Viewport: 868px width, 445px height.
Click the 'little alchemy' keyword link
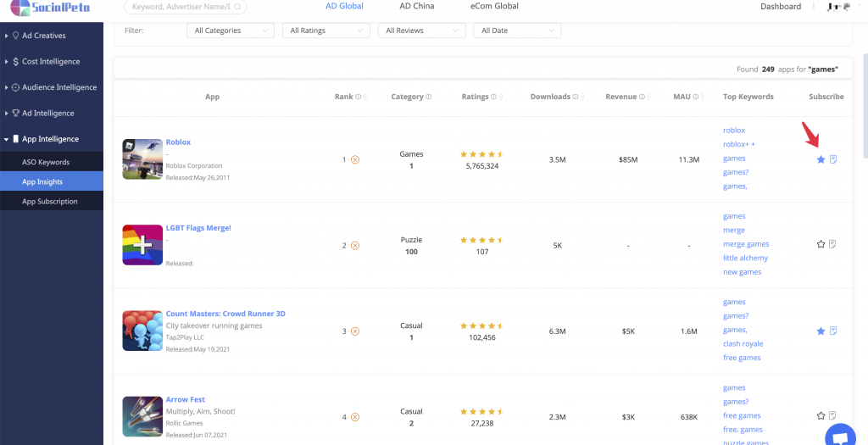pyautogui.click(x=745, y=258)
